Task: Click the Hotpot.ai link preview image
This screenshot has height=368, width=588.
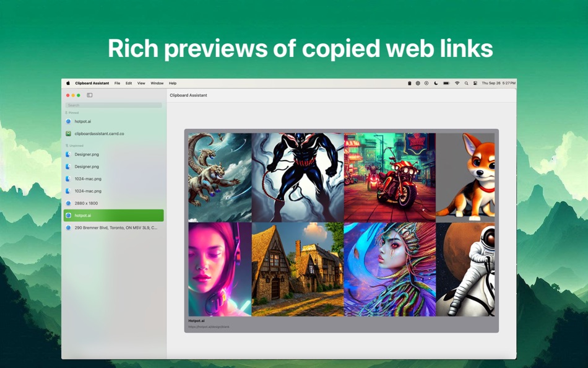Action: (341, 224)
